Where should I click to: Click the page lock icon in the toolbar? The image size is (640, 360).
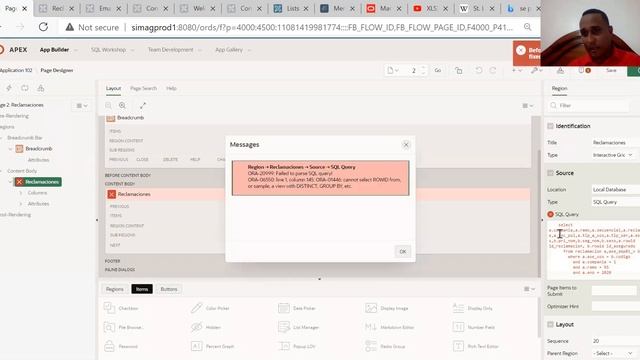(459, 71)
